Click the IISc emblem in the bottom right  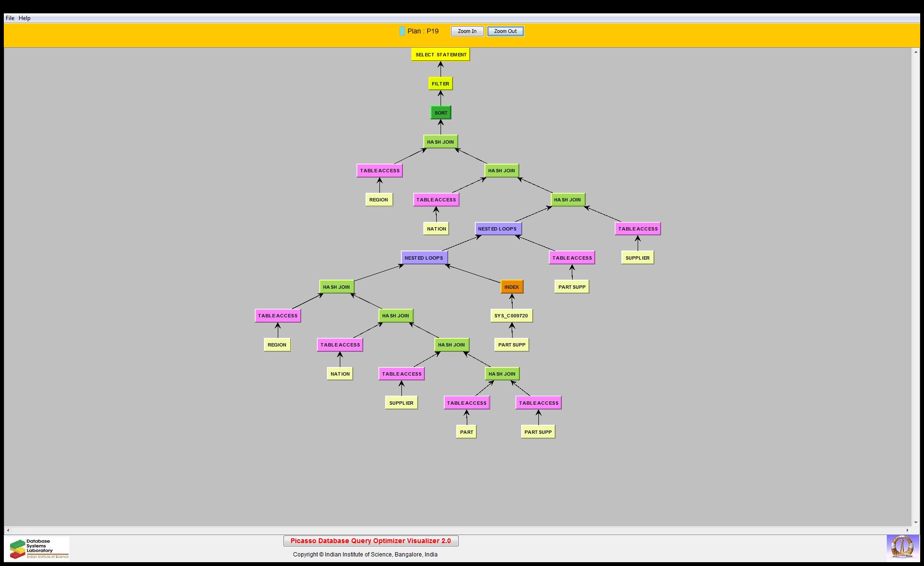tap(902, 547)
